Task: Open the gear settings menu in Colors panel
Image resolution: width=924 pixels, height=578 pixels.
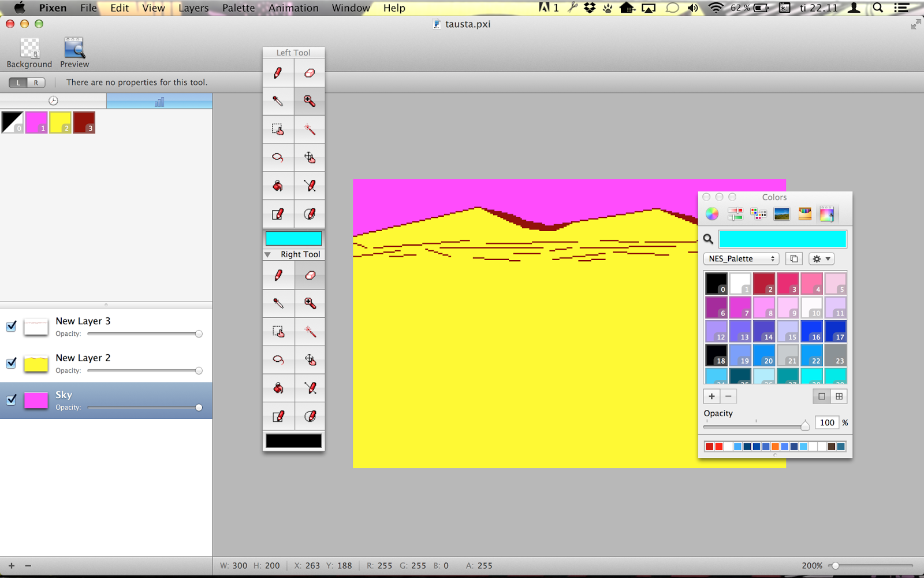Action: point(821,258)
